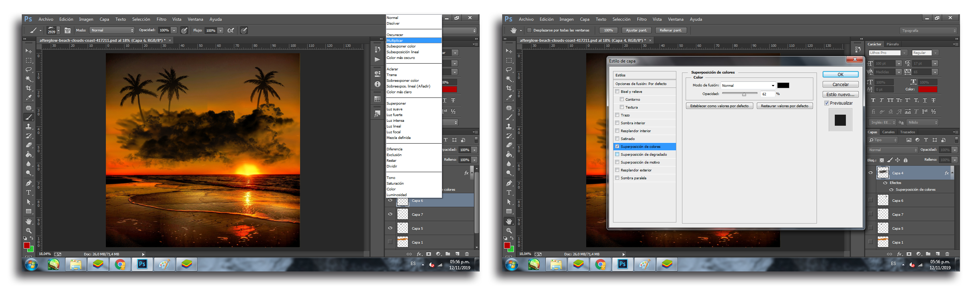Open Regular font style dropdown
This screenshot has width=980, height=290.
(x=935, y=53)
